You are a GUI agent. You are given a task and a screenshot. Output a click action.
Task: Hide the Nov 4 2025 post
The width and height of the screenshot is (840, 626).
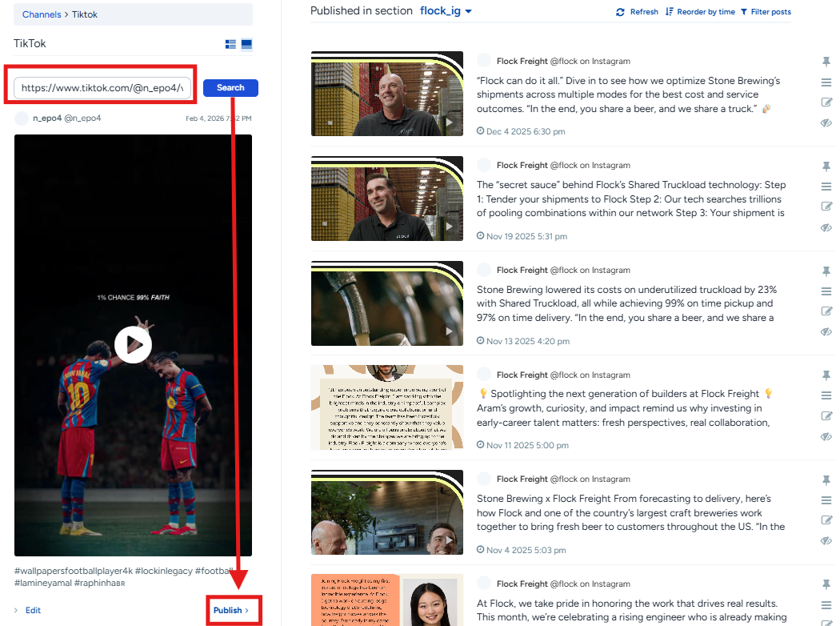826,541
